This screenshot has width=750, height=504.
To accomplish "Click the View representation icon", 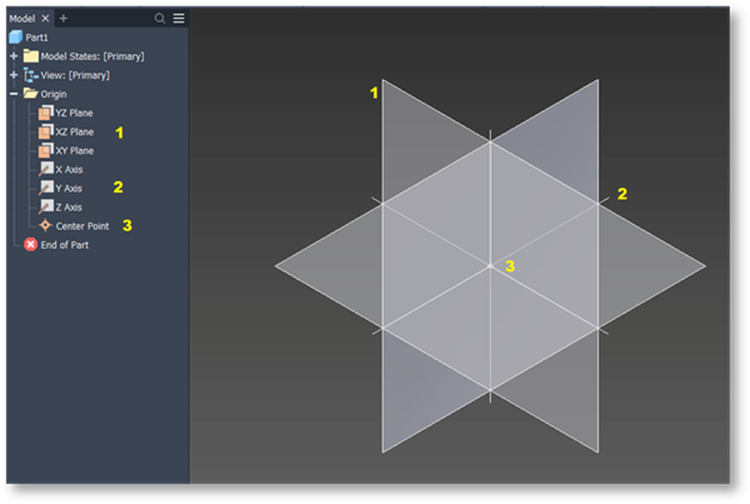I will (x=31, y=75).
